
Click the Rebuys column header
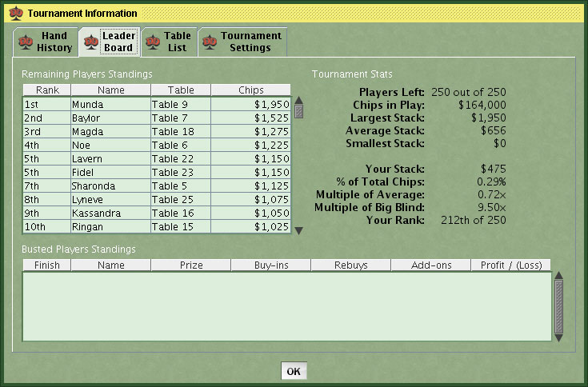click(x=350, y=265)
